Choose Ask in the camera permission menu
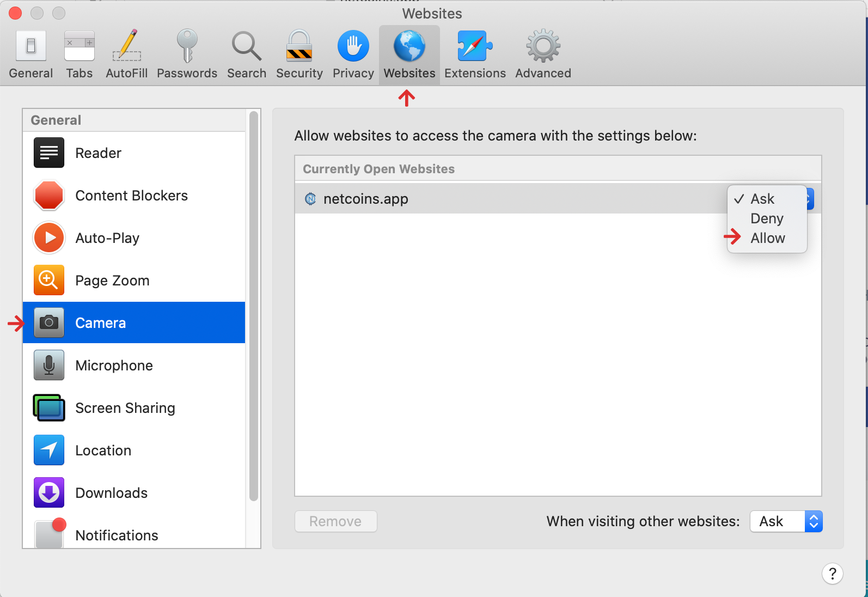 click(767, 199)
